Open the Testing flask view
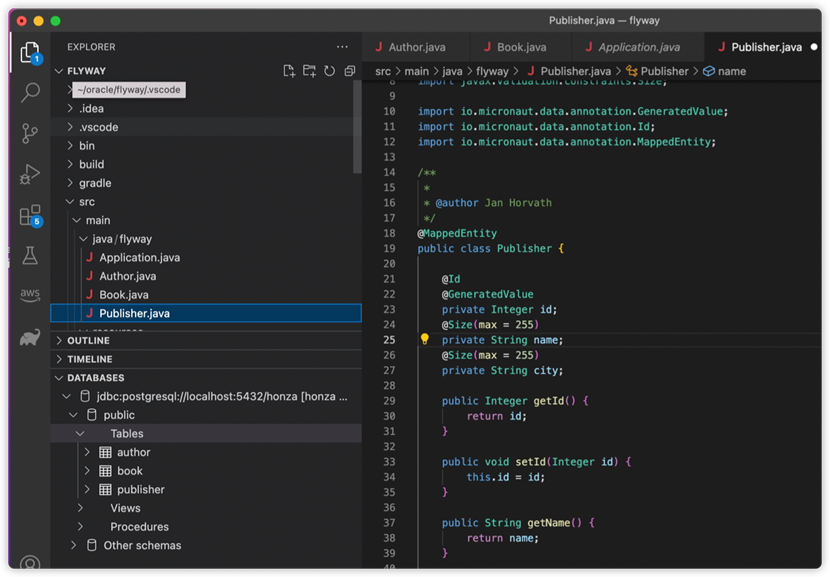This screenshot has height=577, width=830. pyautogui.click(x=30, y=257)
